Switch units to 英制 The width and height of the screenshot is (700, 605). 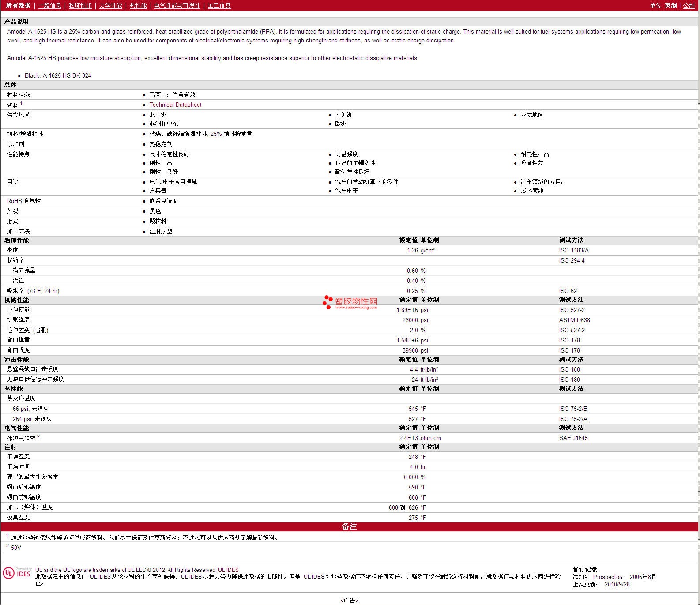pyautogui.click(x=670, y=6)
